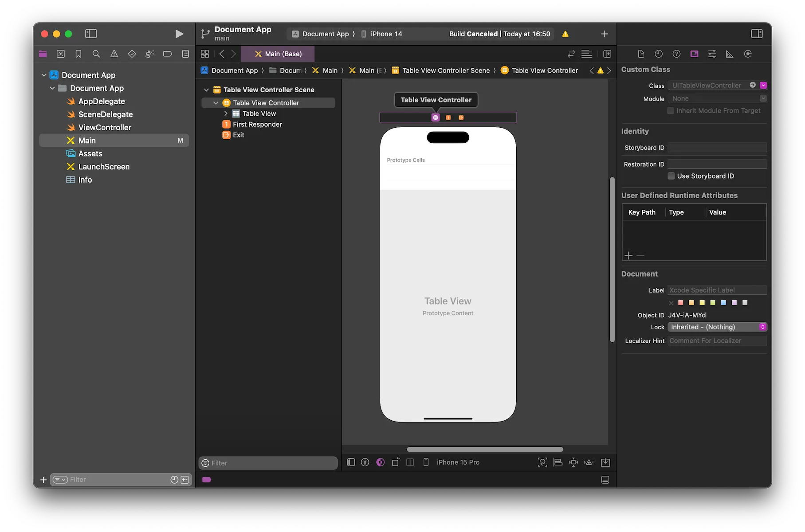
Task: Open the Issue navigator warning icon
Action: click(114, 54)
